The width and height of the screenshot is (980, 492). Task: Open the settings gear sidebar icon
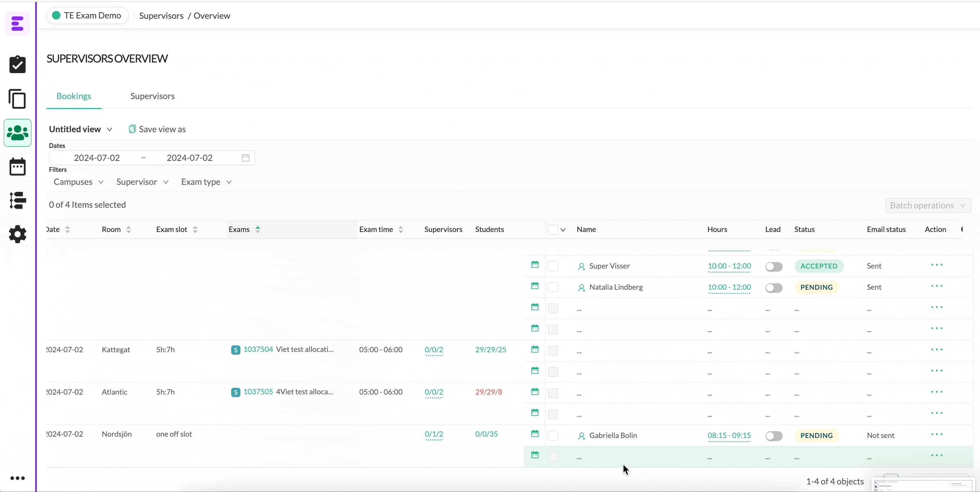click(x=17, y=234)
